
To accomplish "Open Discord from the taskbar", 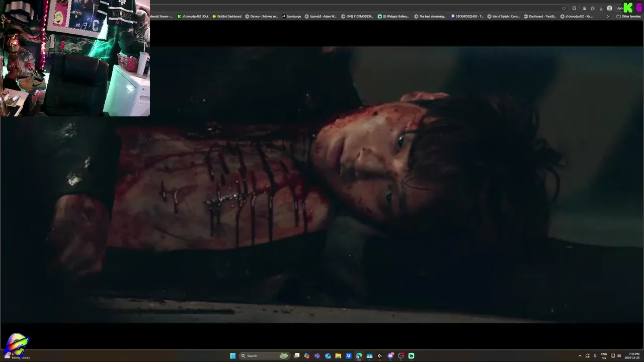I will tap(390, 355).
